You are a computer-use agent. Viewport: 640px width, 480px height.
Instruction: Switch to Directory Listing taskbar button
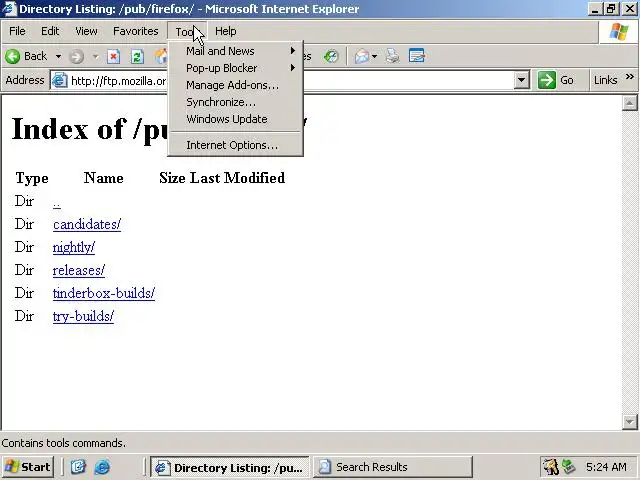tap(230, 467)
